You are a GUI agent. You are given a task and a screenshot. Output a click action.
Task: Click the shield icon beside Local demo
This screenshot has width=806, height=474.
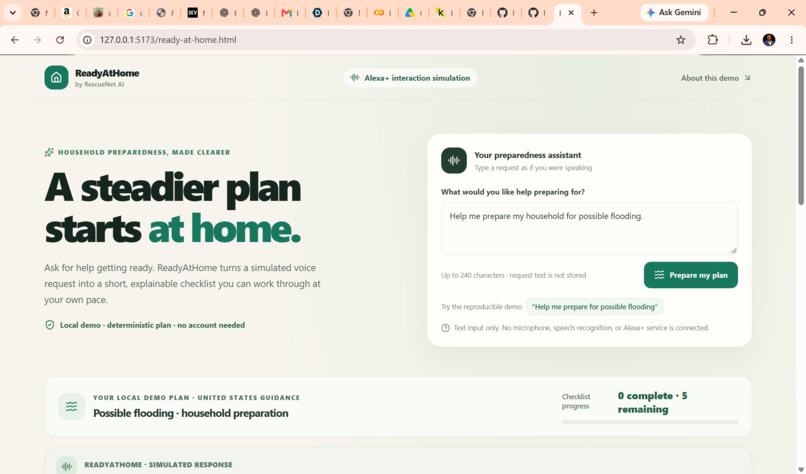point(50,325)
